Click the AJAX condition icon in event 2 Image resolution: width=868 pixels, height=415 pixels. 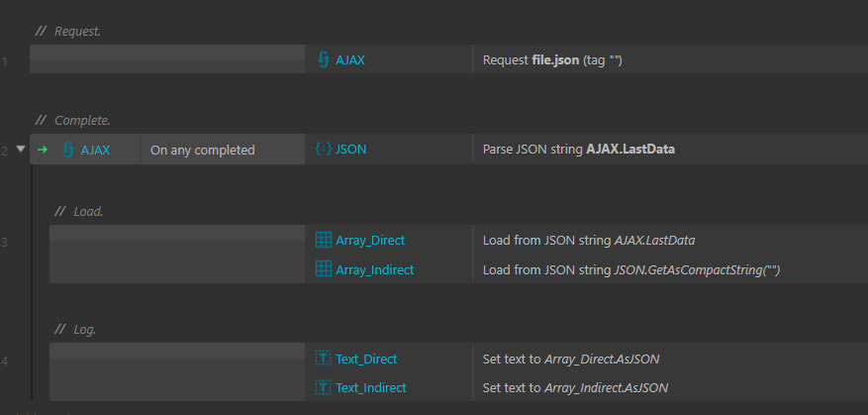point(68,150)
